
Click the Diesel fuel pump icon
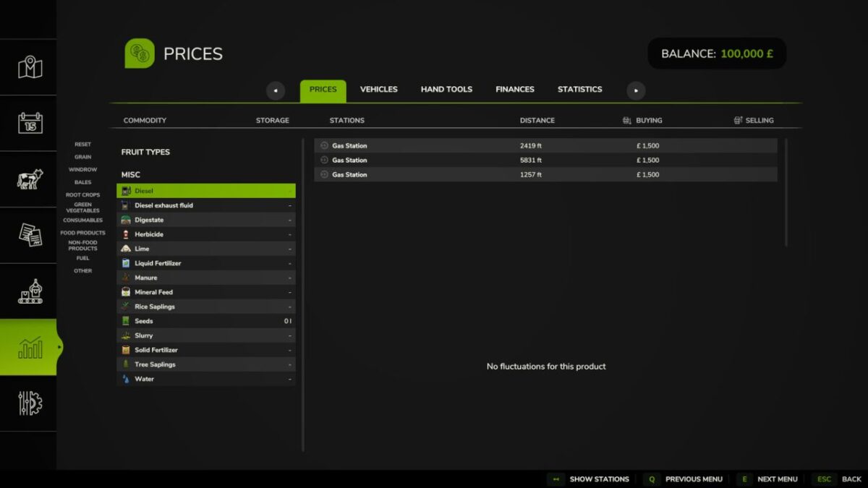point(126,191)
